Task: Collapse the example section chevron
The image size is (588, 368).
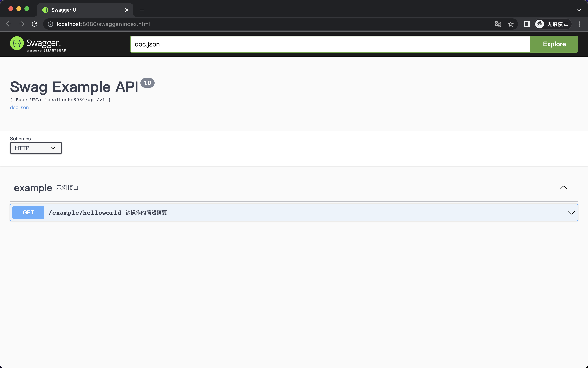Action: (564, 188)
